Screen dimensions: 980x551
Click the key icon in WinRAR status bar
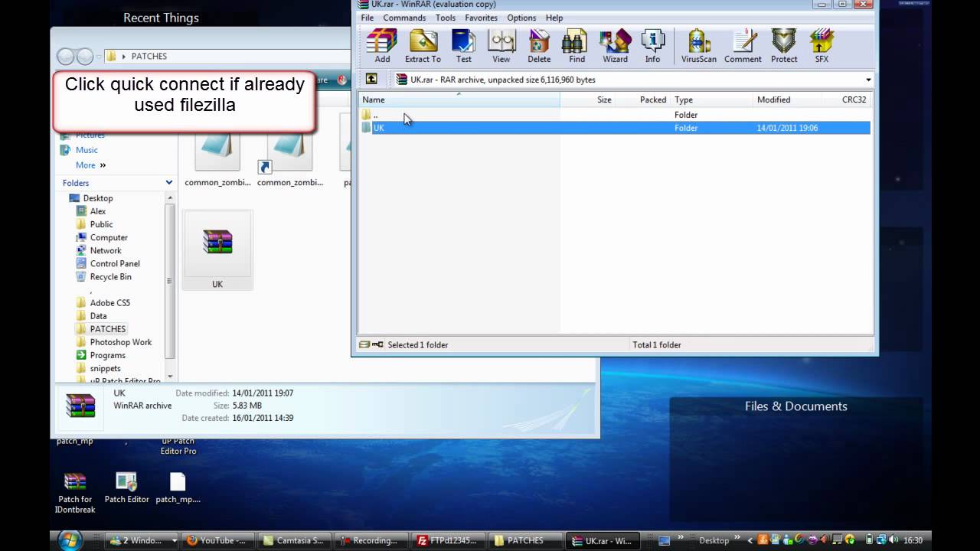[377, 345]
